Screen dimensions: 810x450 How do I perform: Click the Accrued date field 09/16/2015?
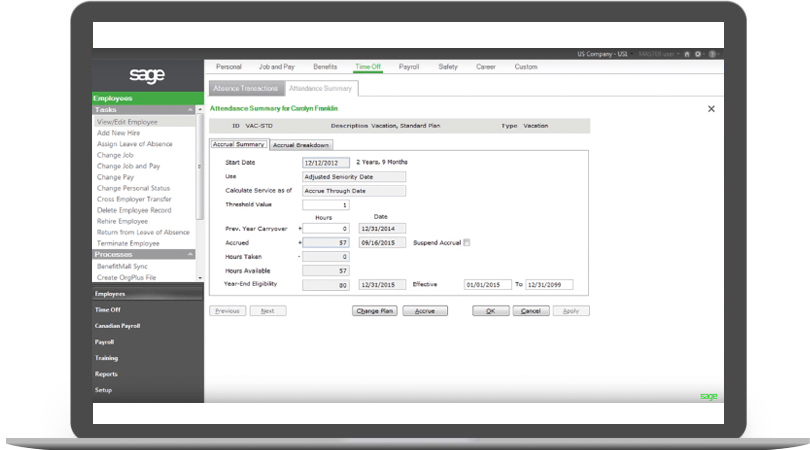(382, 243)
